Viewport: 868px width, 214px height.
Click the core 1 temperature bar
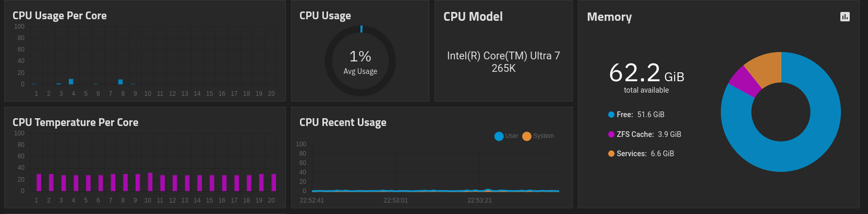(x=39, y=183)
